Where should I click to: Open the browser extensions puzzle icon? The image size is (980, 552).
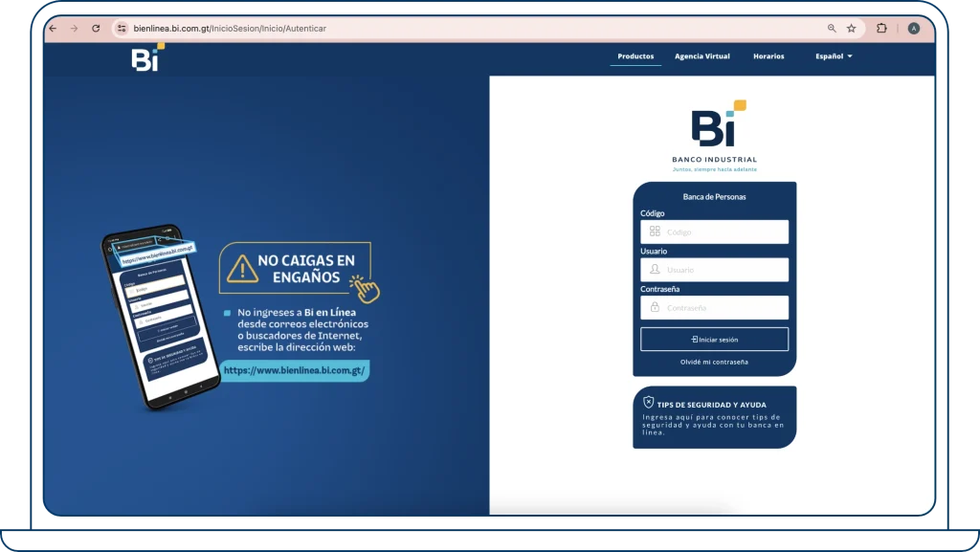point(881,29)
